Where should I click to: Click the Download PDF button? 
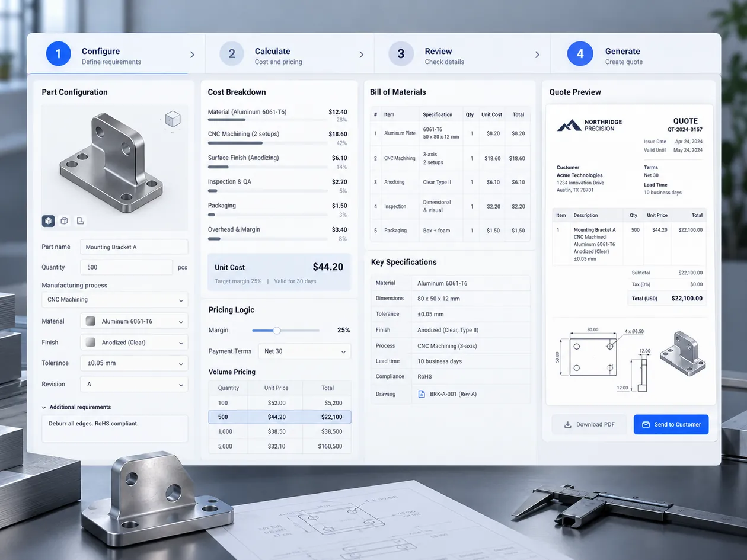589,424
